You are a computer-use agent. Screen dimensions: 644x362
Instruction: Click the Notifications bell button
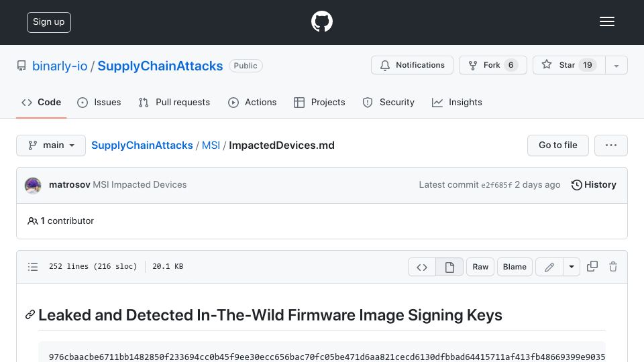pos(412,65)
